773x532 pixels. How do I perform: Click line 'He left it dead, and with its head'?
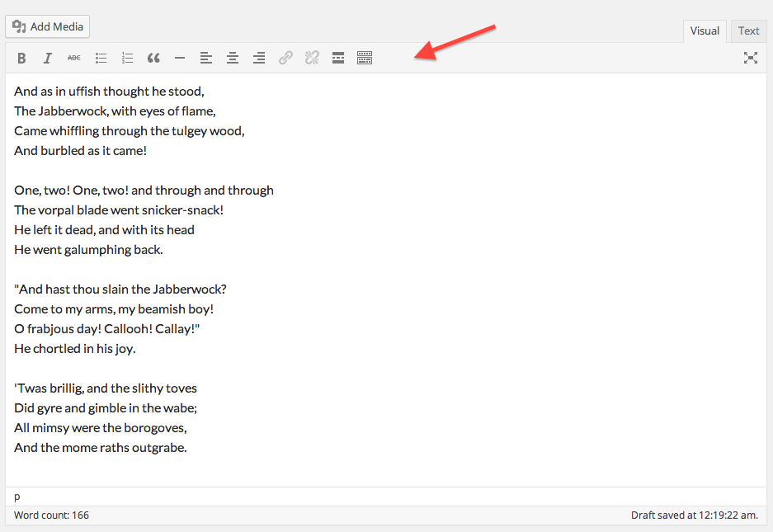click(x=104, y=230)
